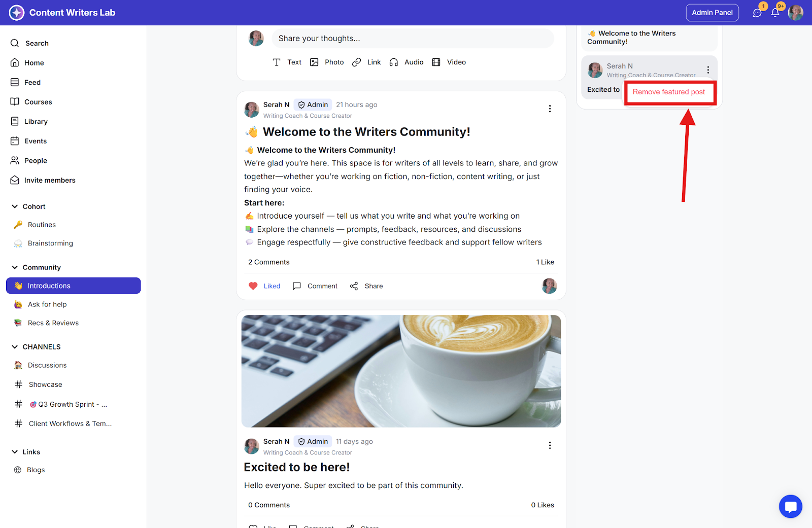Collapse the Community section chevron

(x=15, y=267)
